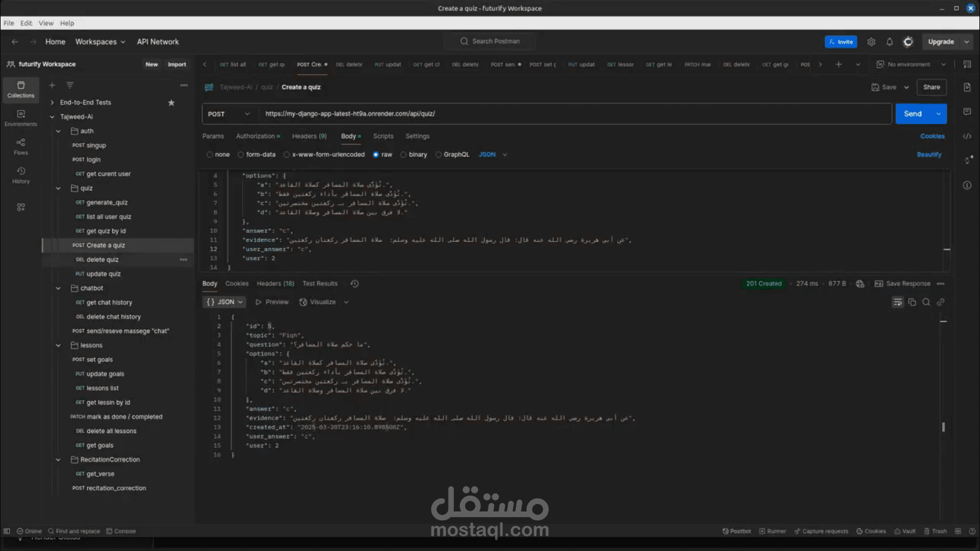Click the Beautify link
Screen dimensions: 980x551
click(929, 155)
